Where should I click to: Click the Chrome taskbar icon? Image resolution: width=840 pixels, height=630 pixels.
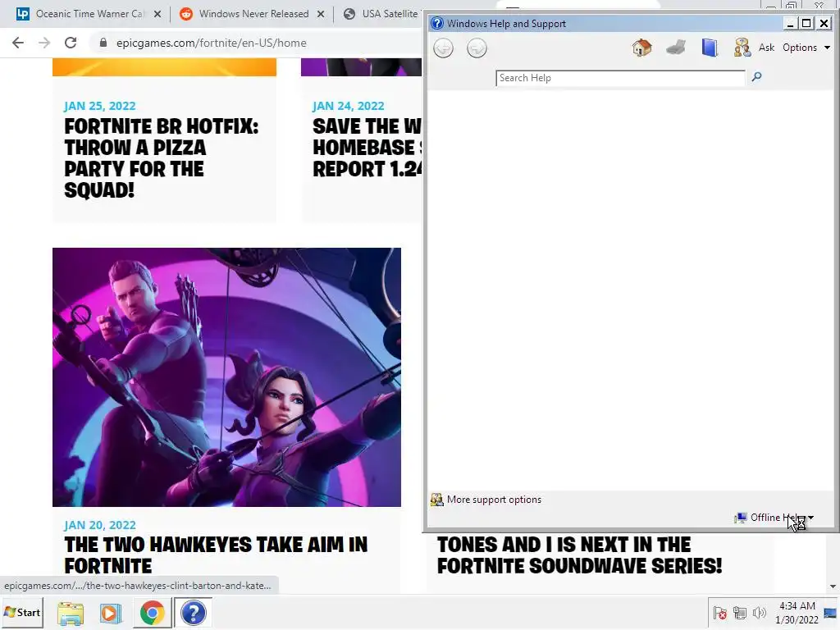(152, 613)
